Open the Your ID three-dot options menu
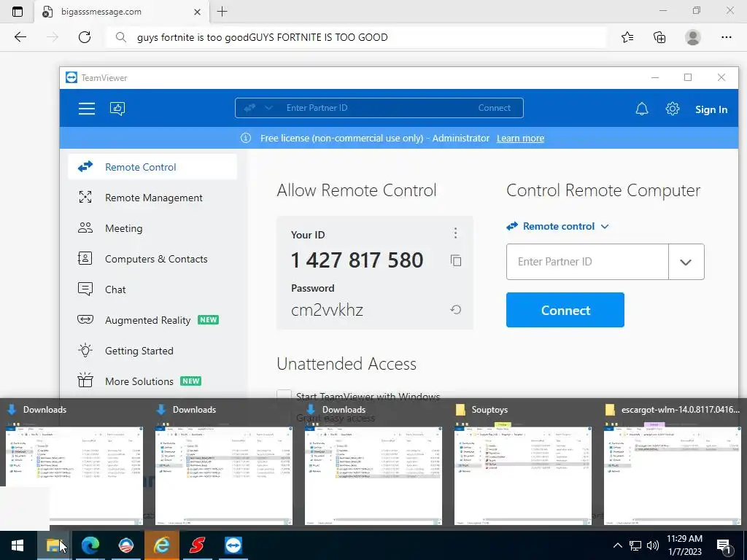The height and width of the screenshot is (560, 747). 455,233
